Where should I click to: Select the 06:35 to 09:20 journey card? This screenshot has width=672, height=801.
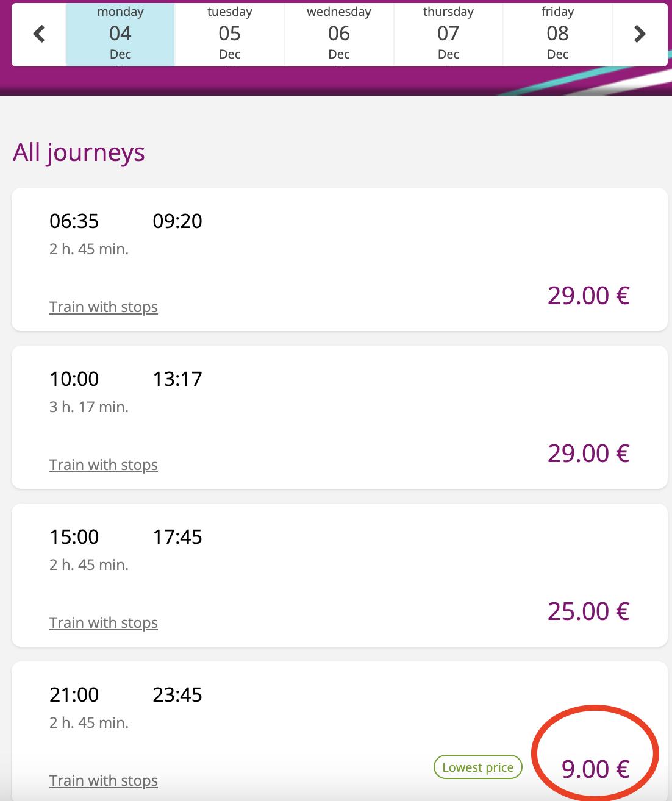[340, 260]
